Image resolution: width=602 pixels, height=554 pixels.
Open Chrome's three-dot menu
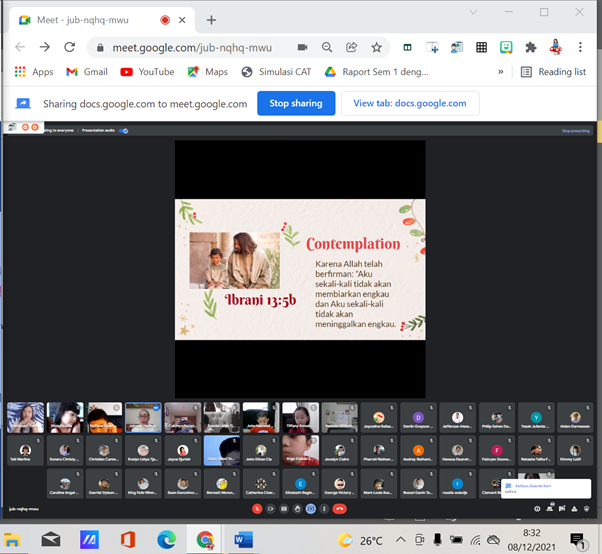[x=581, y=47]
